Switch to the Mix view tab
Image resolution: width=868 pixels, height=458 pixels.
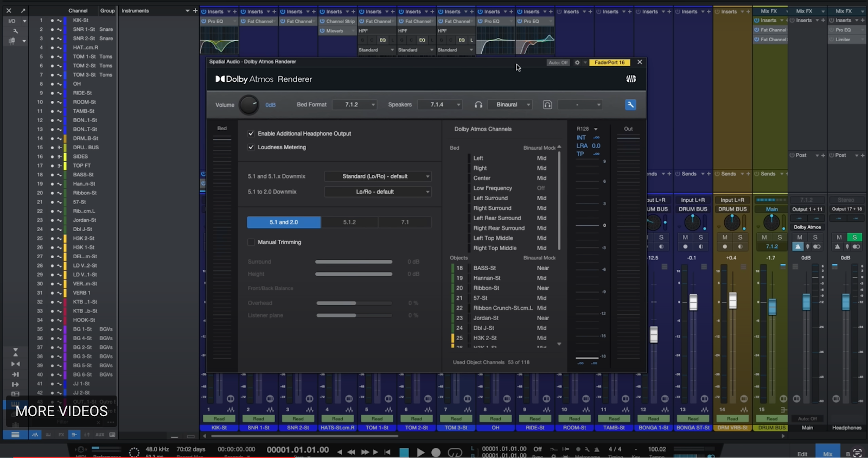point(828,454)
